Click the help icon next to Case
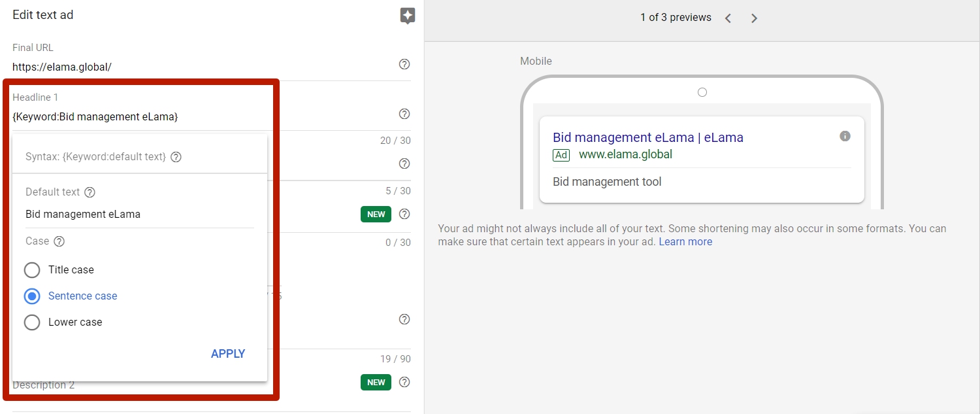Image resolution: width=980 pixels, height=414 pixels. pos(59,241)
